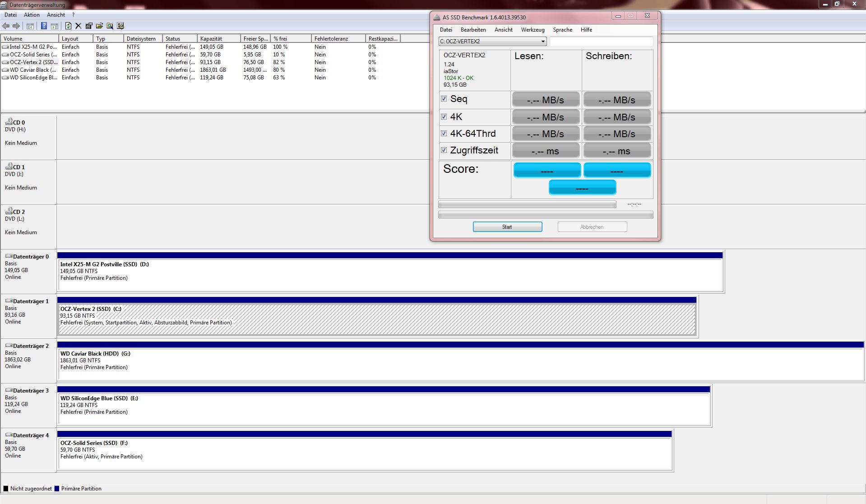
Task: Click the Datenträger 4 disk icon
Action: tap(9, 435)
